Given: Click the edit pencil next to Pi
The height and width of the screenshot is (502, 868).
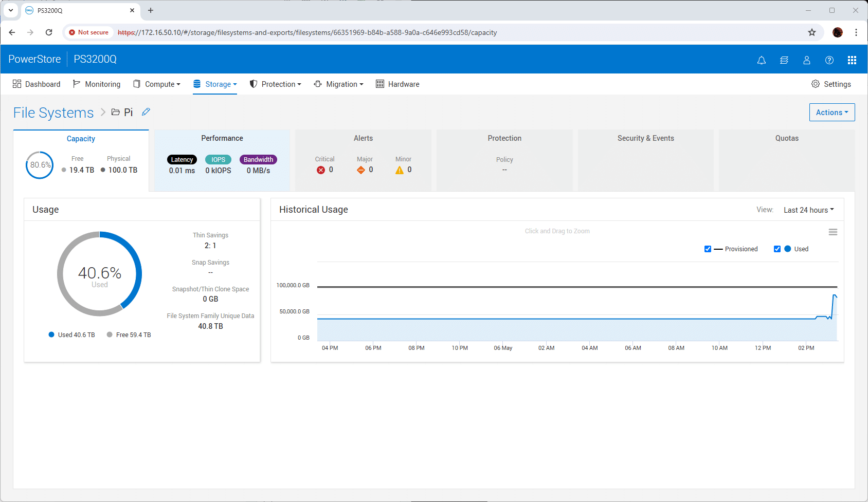Looking at the screenshot, I should pyautogui.click(x=146, y=112).
